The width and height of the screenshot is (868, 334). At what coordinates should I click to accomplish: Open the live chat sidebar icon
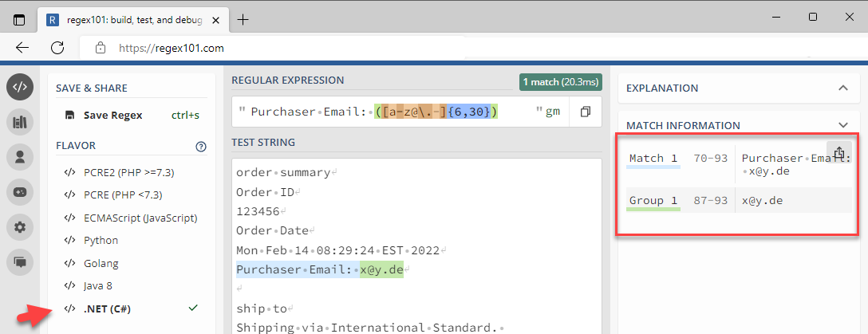(x=20, y=262)
